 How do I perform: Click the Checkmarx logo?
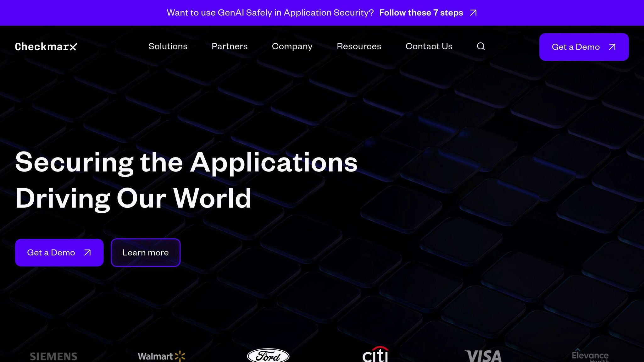(46, 47)
